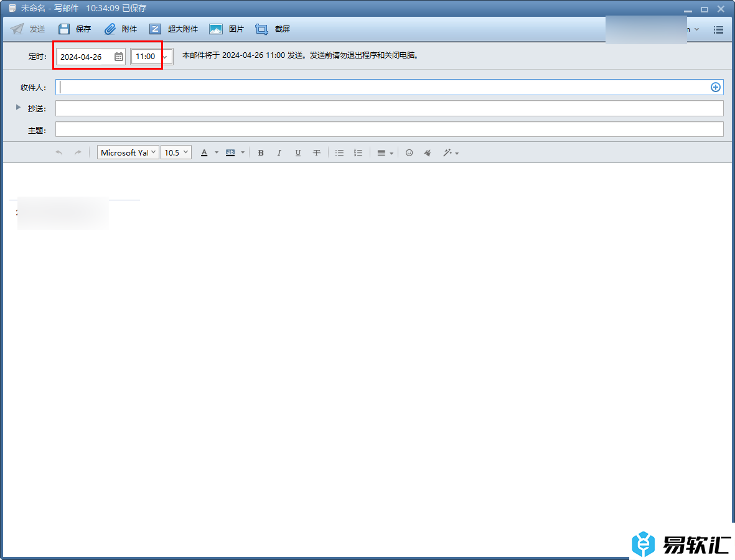735x560 pixels.
Task: Insert a bulleted list
Action: (x=339, y=153)
